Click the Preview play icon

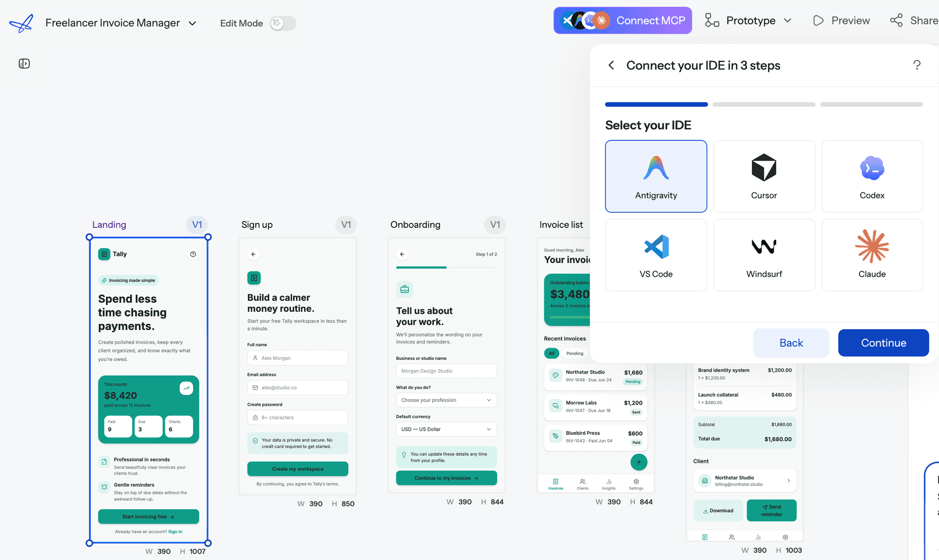click(x=818, y=20)
